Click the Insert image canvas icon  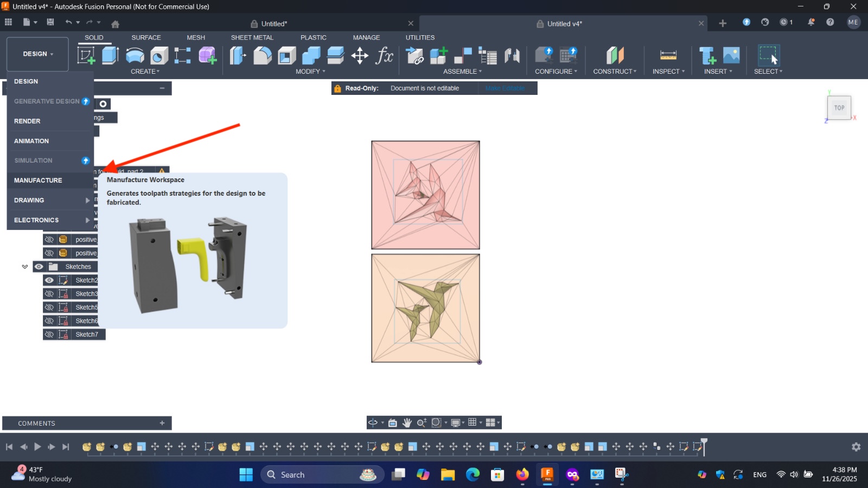(x=731, y=55)
